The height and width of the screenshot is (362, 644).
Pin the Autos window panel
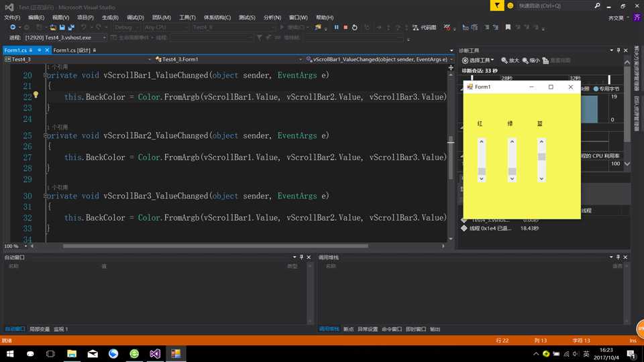301,257
